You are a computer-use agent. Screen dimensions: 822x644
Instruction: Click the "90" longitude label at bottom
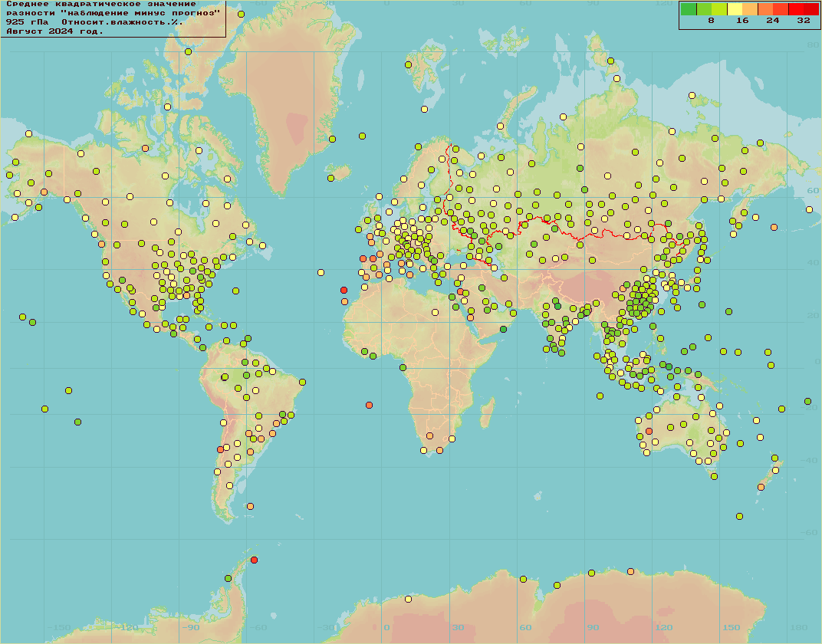click(x=593, y=627)
